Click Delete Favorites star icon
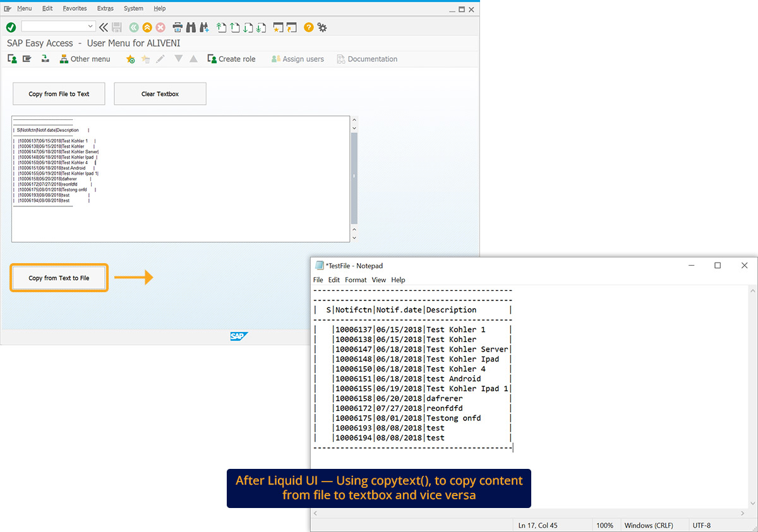The height and width of the screenshot is (532, 758). point(145,59)
